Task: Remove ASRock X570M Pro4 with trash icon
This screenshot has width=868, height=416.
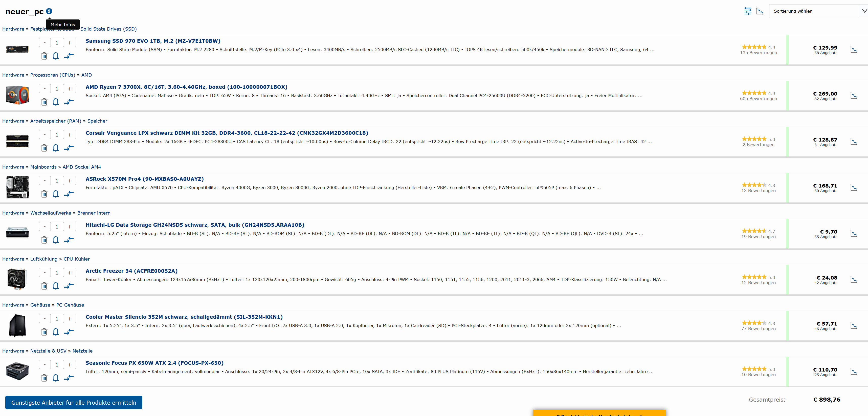Action: point(44,194)
